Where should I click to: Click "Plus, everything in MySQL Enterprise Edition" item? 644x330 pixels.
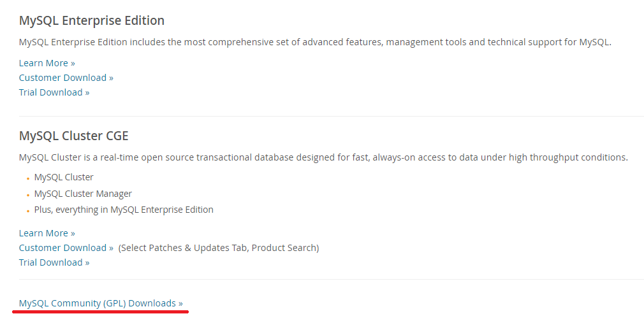point(124,210)
